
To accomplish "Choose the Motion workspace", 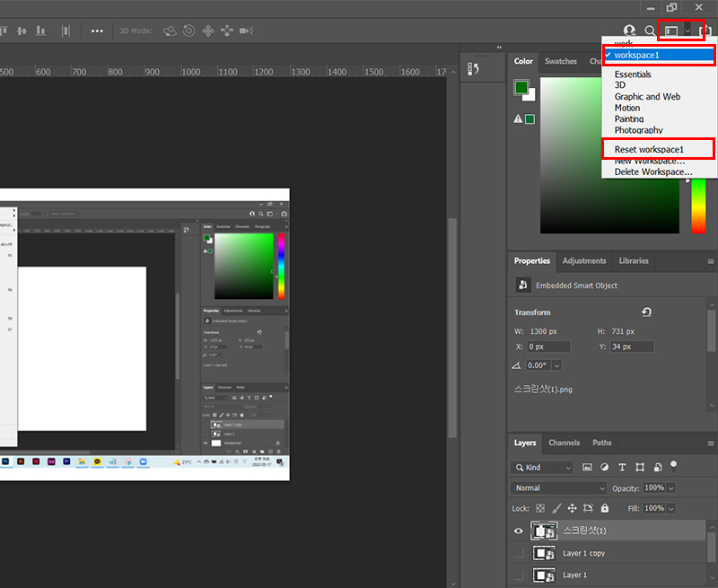I will coord(626,108).
